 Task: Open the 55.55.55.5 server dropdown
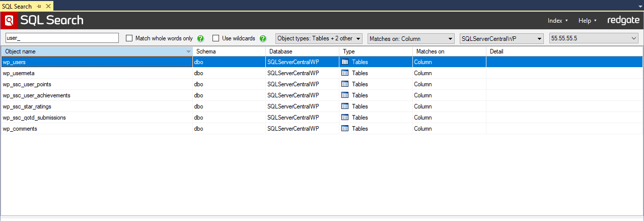pyautogui.click(x=594, y=38)
